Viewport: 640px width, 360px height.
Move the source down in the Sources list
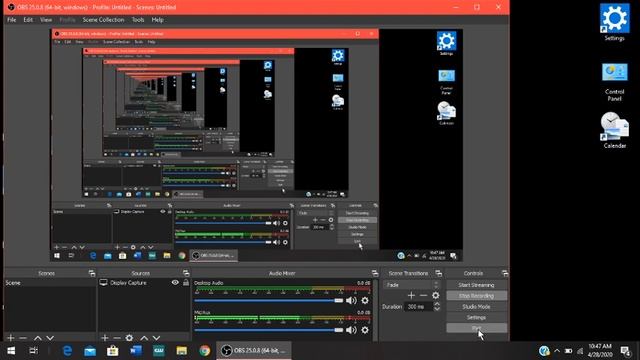click(156, 338)
